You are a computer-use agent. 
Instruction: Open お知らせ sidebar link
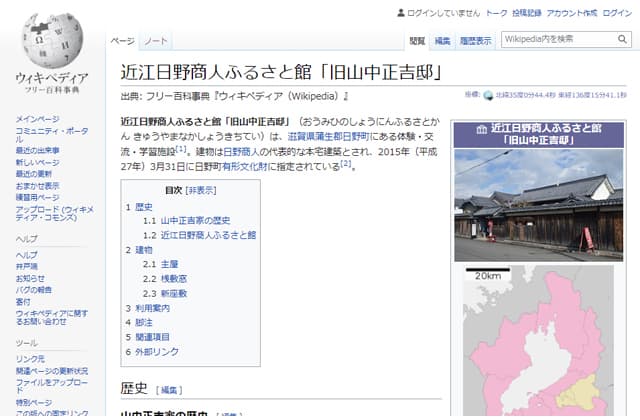click(x=30, y=278)
